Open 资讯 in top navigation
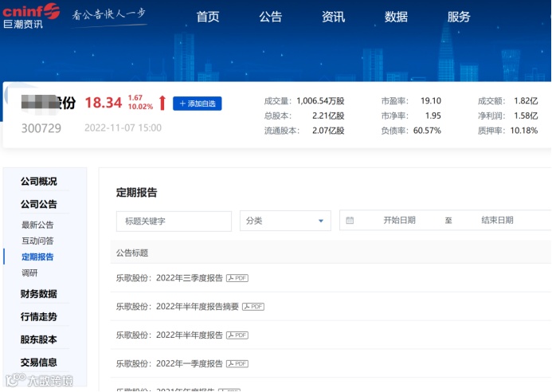552x392 pixels. coord(333,17)
